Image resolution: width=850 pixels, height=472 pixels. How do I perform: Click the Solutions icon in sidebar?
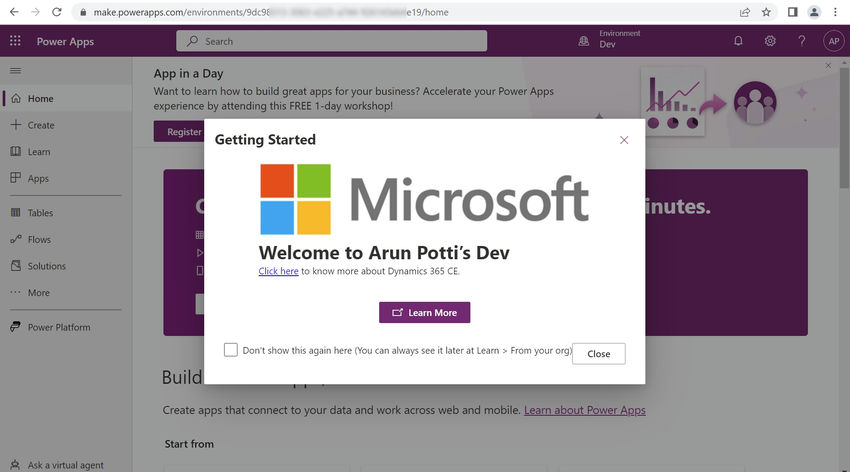point(16,266)
